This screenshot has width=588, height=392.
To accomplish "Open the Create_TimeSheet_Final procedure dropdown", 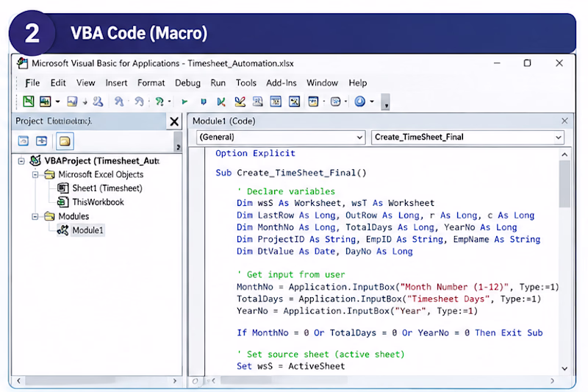I will [467, 138].
